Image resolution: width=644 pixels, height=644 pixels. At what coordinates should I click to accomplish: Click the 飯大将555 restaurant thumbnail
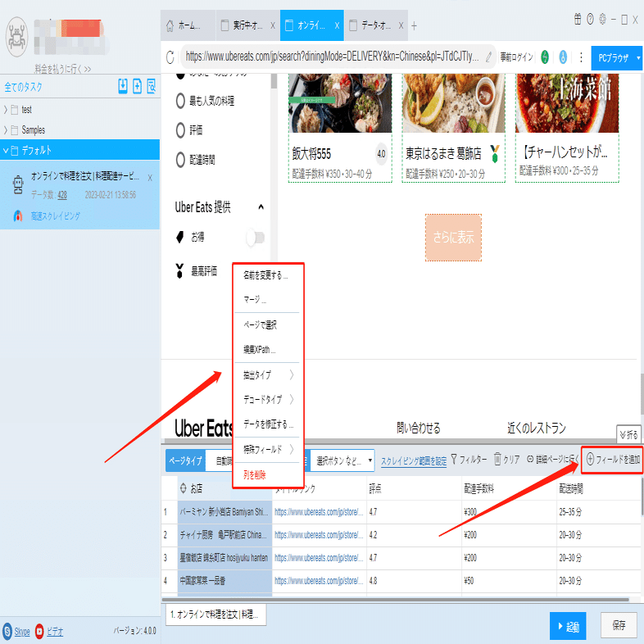tap(340, 103)
